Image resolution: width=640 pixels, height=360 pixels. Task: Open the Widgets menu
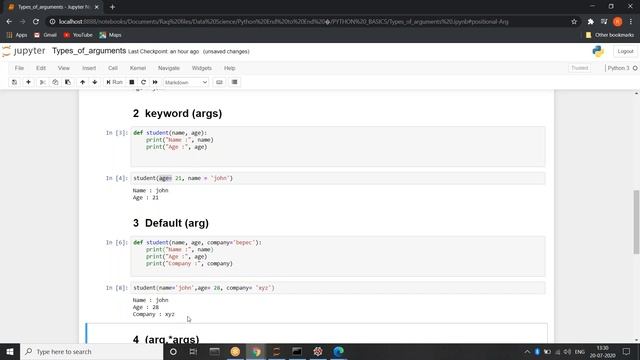click(x=202, y=68)
